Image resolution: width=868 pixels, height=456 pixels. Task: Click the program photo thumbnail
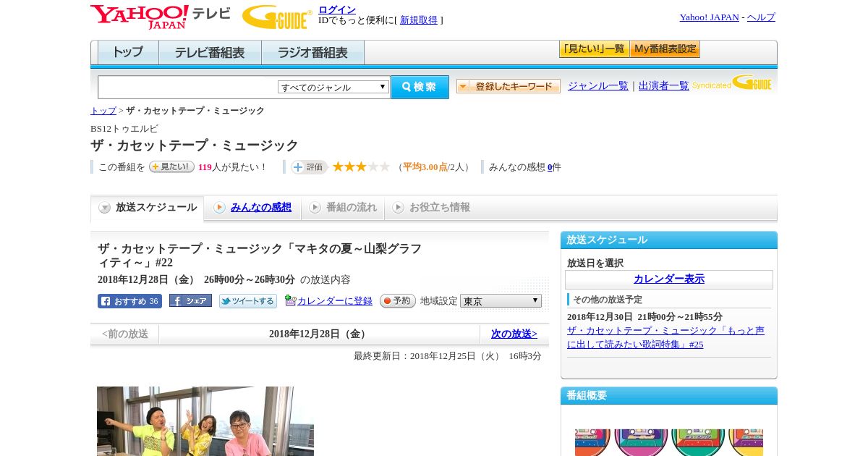(x=205, y=421)
